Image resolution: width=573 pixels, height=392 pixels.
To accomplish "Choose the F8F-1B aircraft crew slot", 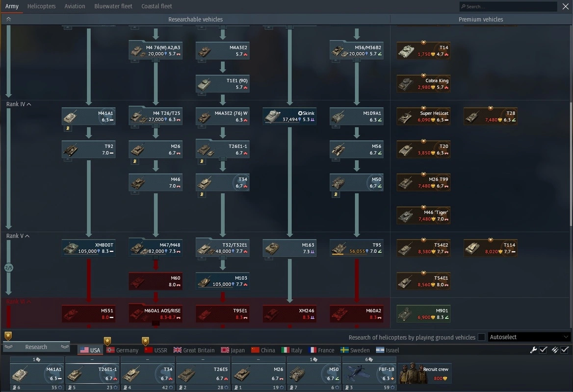I will click(369, 373).
